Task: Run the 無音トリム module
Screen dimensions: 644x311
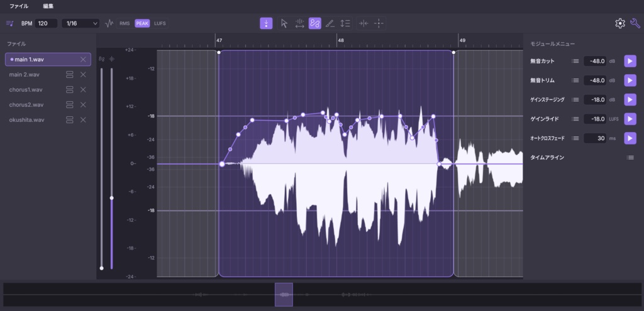Action: point(630,80)
